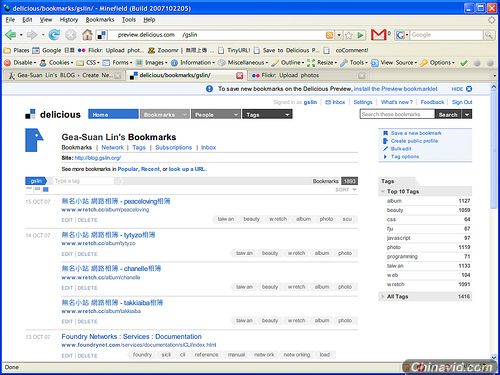Open the search options dropdown arrow
500x375 pixels.
click(467, 114)
